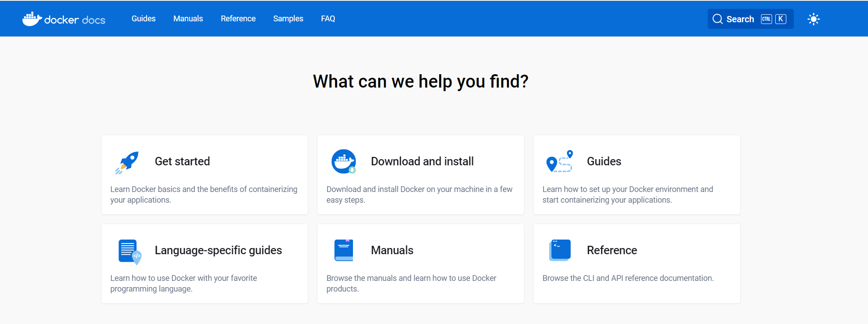The image size is (868, 324).
Task: Open the Samples navigation menu item
Action: pyautogui.click(x=288, y=19)
